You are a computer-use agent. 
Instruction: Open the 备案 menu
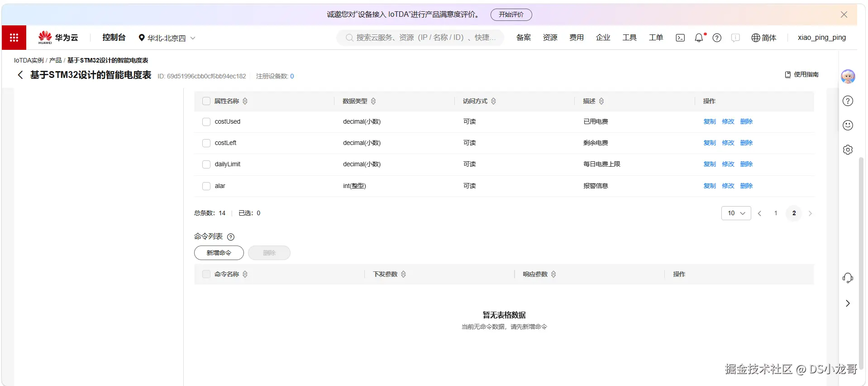(x=524, y=38)
